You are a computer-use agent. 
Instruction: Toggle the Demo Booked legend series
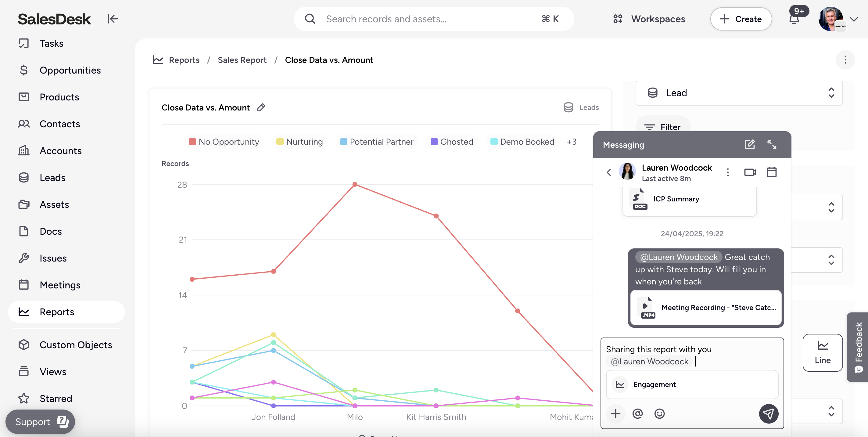tap(522, 142)
